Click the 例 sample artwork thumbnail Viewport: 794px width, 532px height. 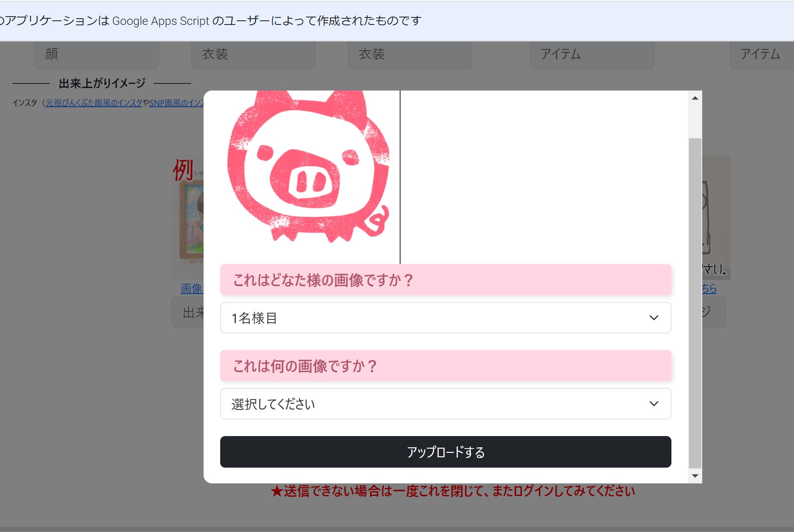click(x=188, y=216)
